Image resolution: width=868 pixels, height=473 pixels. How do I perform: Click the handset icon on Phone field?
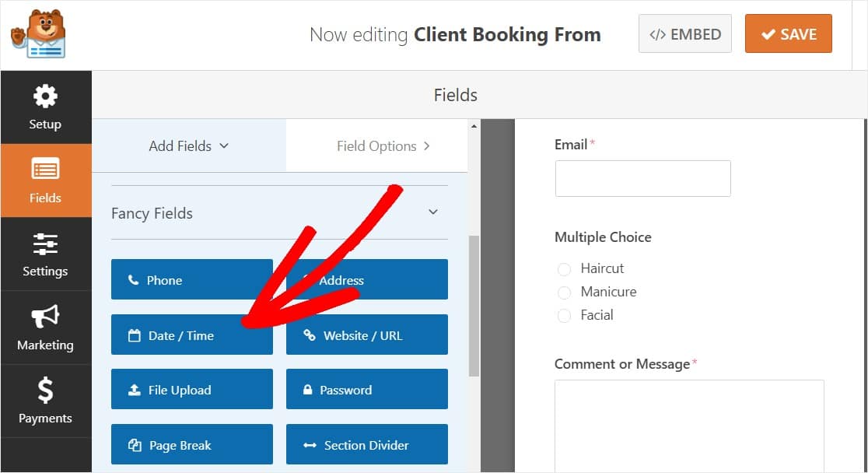pyautogui.click(x=134, y=280)
